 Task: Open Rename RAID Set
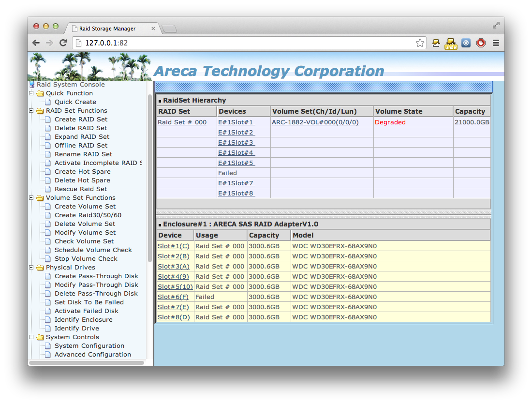coord(84,154)
